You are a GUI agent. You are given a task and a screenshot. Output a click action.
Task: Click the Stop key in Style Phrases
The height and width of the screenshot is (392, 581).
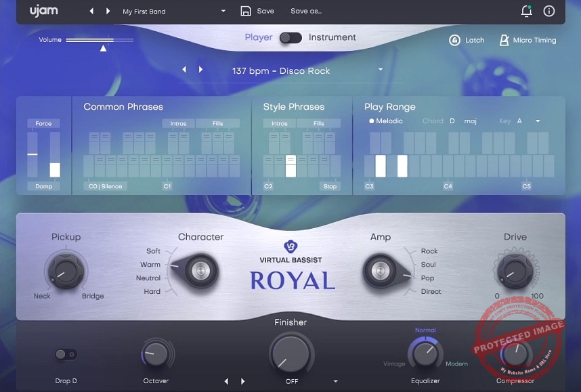[x=330, y=186]
